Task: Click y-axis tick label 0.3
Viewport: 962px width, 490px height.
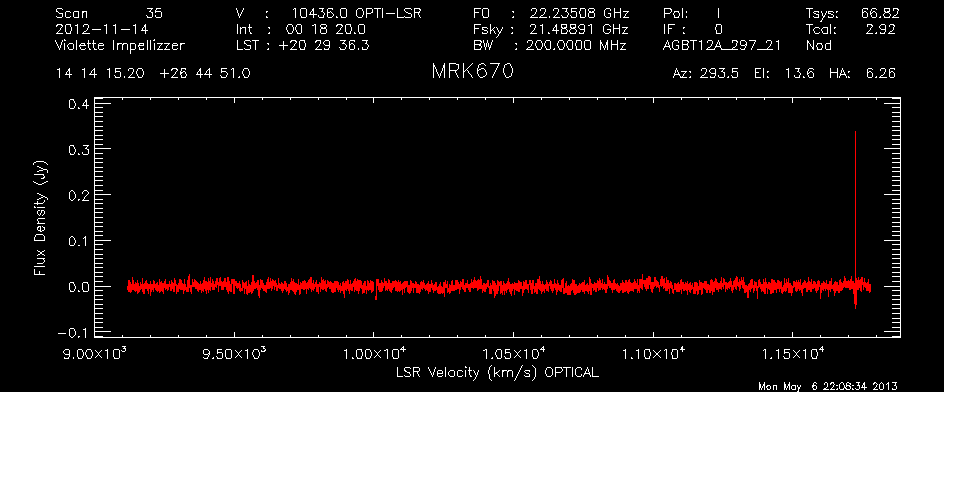Action: pos(79,150)
